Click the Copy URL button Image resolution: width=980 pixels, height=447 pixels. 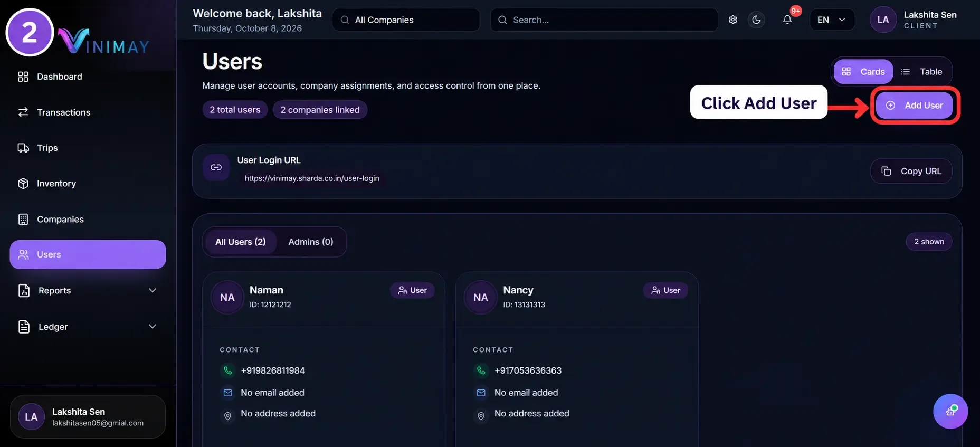pos(911,171)
